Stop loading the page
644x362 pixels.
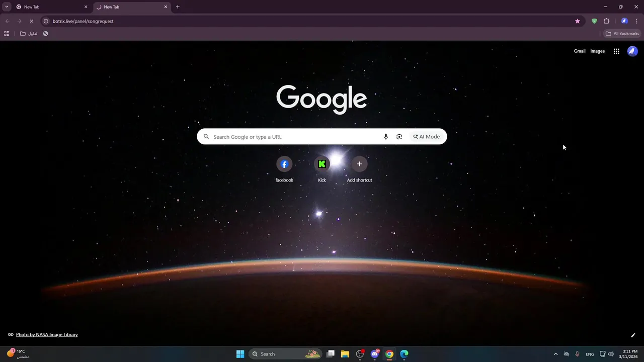(31, 21)
